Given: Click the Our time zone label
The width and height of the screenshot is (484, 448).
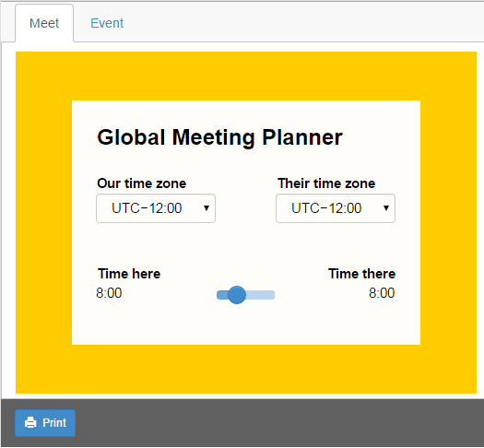Looking at the screenshot, I should coord(142,183).
